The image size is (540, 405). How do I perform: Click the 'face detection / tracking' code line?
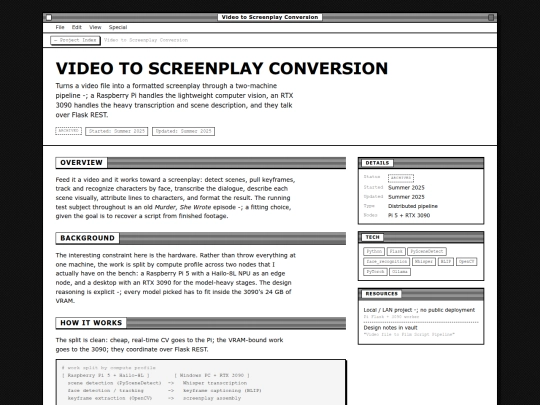[x=105, y=391]
